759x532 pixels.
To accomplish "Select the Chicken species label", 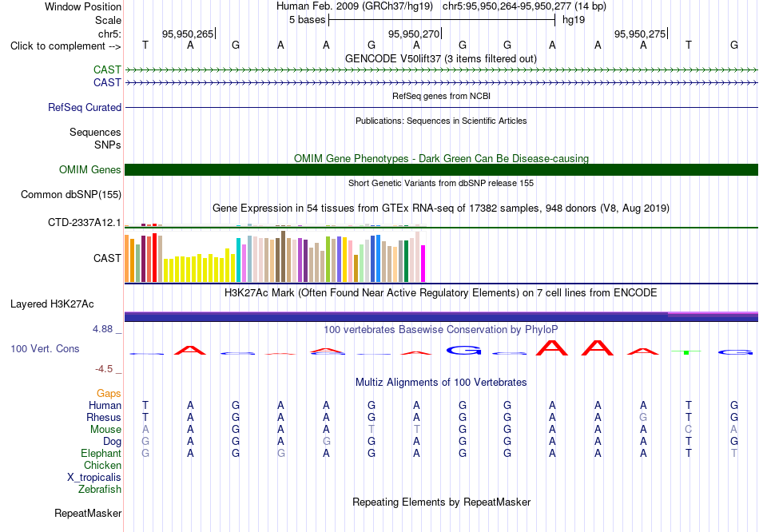I will pos(102,465).
